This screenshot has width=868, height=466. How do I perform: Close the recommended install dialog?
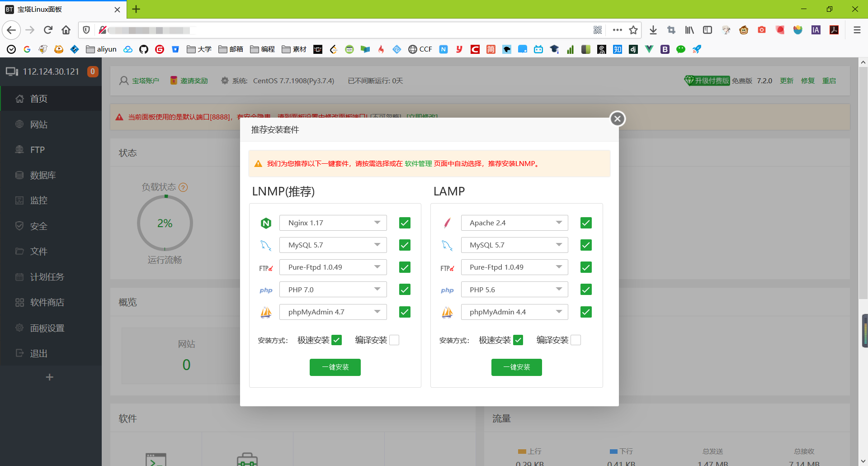pyautogui.click(x=618, y=119)
